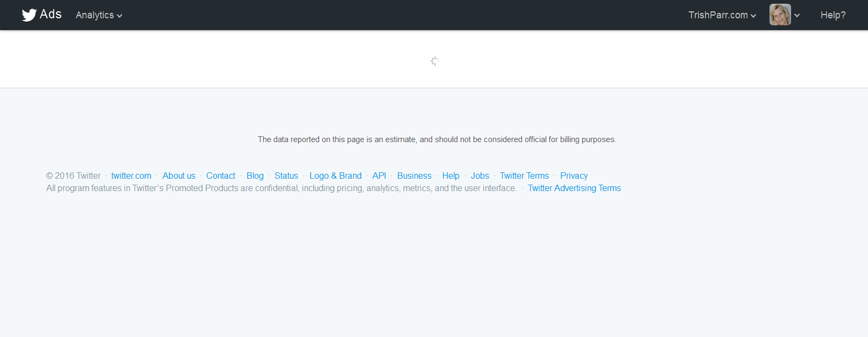Visit the About us footer link
868x337 pixels.
coord(179,175)
